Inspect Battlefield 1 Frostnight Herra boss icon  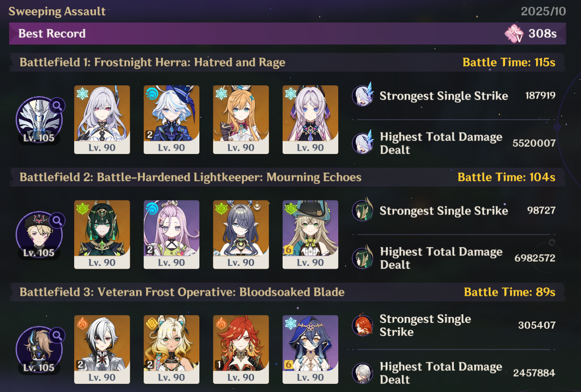39,120
